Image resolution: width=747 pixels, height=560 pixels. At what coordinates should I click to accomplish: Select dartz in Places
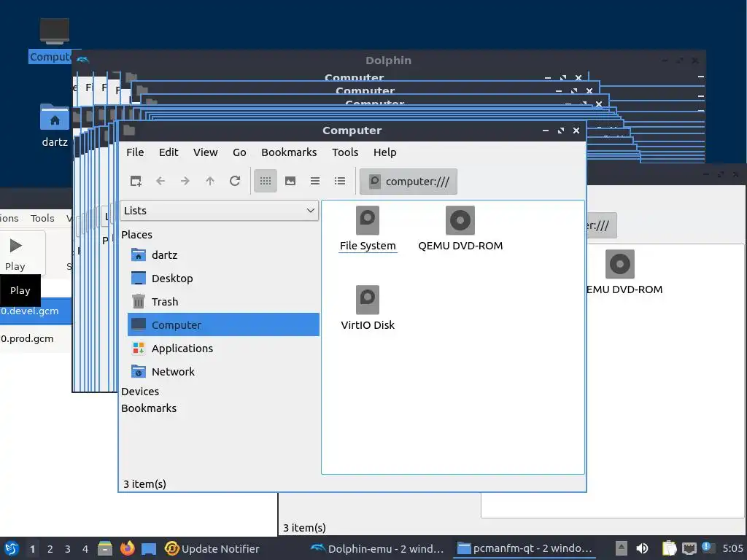tap(223, 254)
